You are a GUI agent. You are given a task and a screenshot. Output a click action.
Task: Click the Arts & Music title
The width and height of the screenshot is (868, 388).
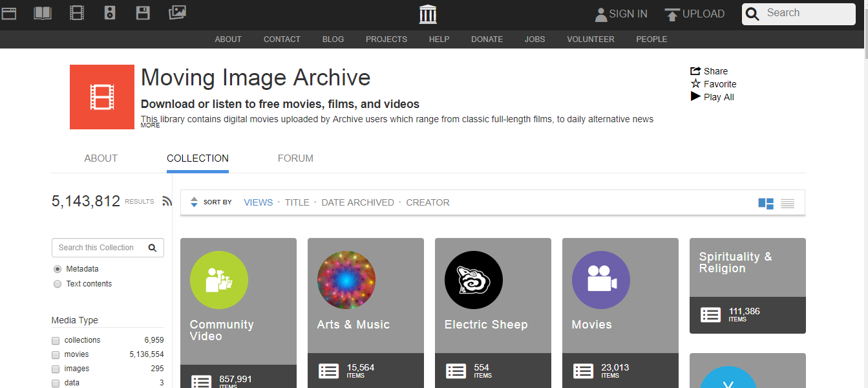click(354, 325)
